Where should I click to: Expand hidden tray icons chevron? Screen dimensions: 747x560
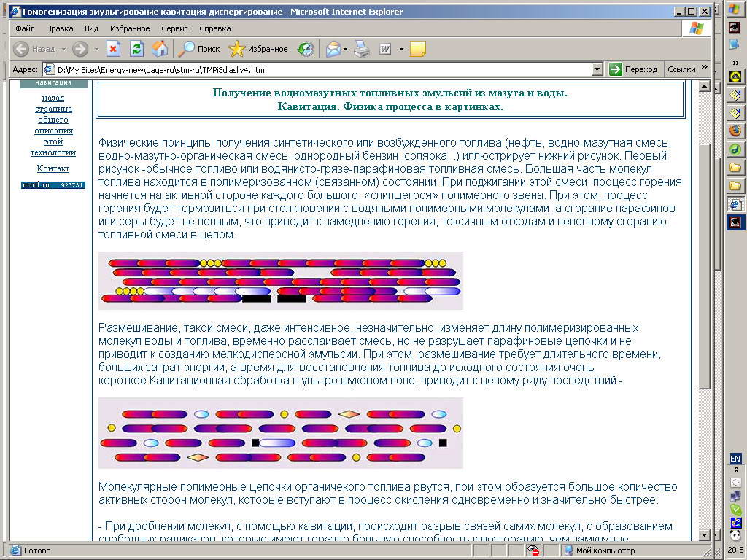pyautogui.click(x=735, y=470)
